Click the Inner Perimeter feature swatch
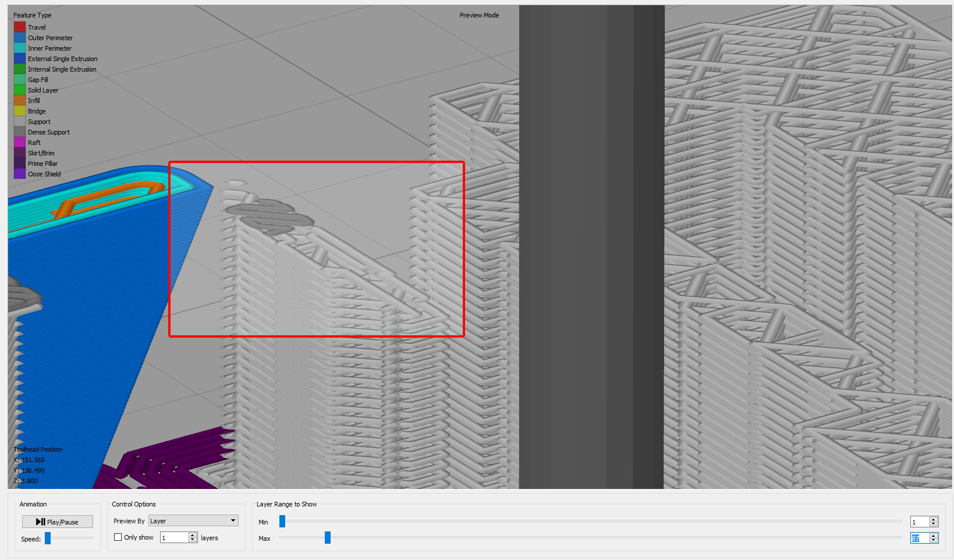Image resolution: width=954 pixels, height=560 pixels. click(19, 48)
